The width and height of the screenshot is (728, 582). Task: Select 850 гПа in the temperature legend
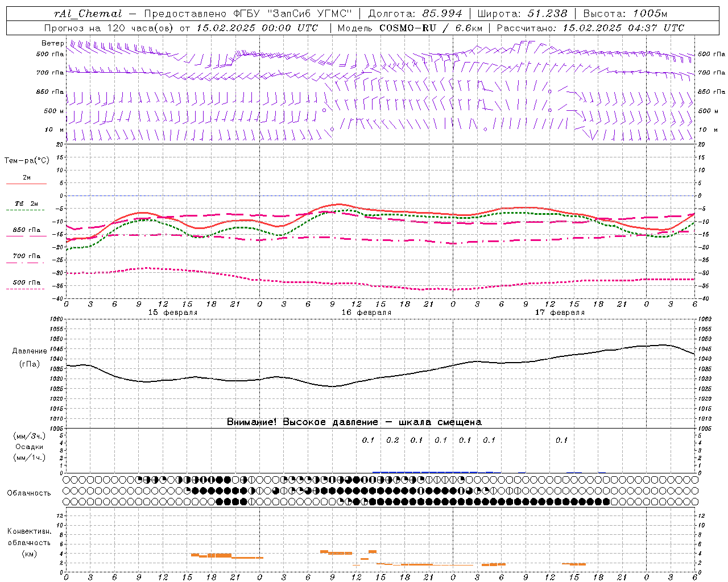point(27,230)
